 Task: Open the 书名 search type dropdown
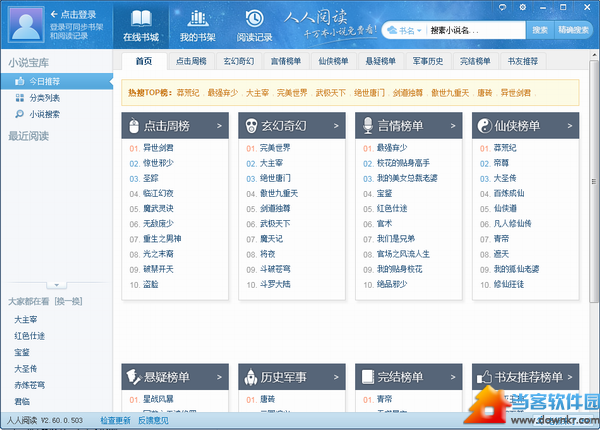point(410,30)
